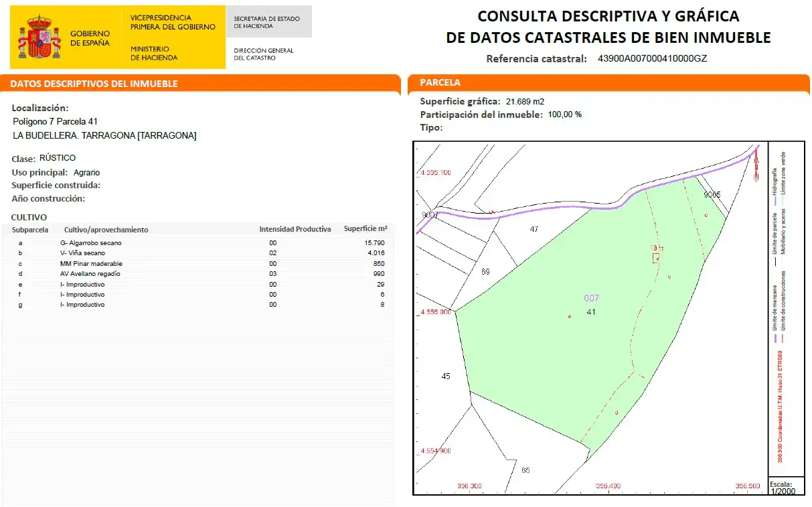This screenshot has width=812, height=507.
Task: Click neighboring parcel 65 on the map
Action: [x=525, y=470]
